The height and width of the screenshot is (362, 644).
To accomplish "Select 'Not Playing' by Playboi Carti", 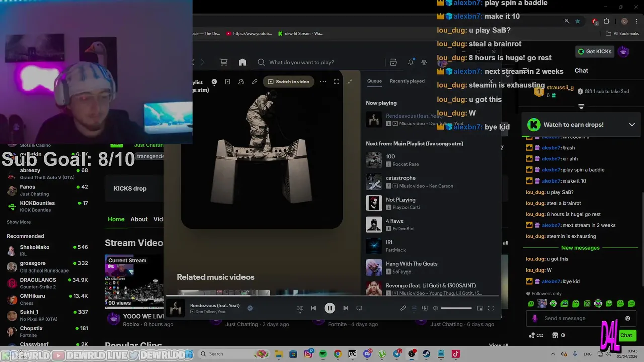I will click(430, 203).
